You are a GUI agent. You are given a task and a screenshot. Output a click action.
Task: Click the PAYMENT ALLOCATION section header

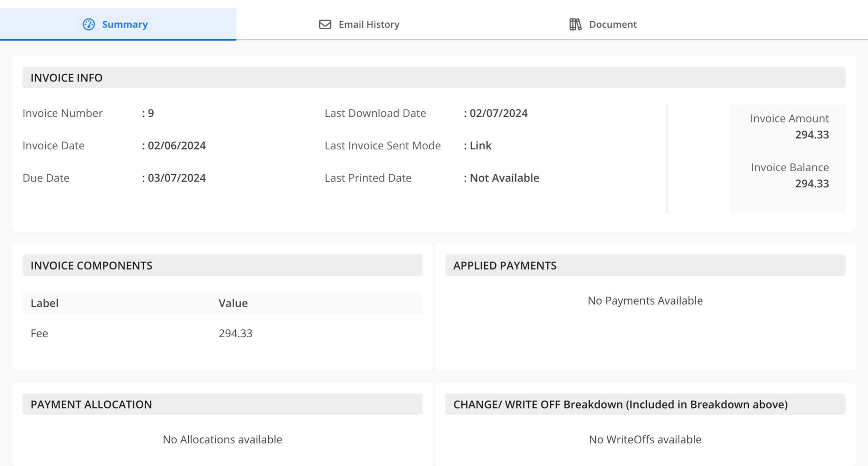click(x=223, y=404)
